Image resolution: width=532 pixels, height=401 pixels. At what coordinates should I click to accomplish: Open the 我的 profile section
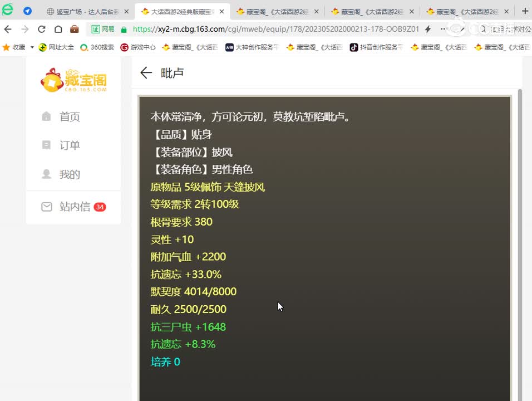click(61, 174)
